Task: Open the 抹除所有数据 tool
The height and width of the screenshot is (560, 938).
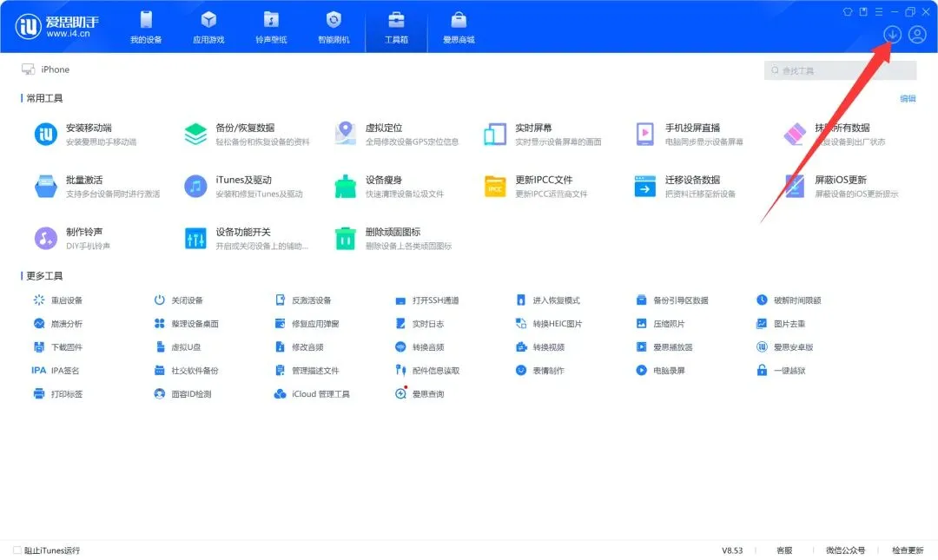Action: pyautogui.click(x=834, y=134)
